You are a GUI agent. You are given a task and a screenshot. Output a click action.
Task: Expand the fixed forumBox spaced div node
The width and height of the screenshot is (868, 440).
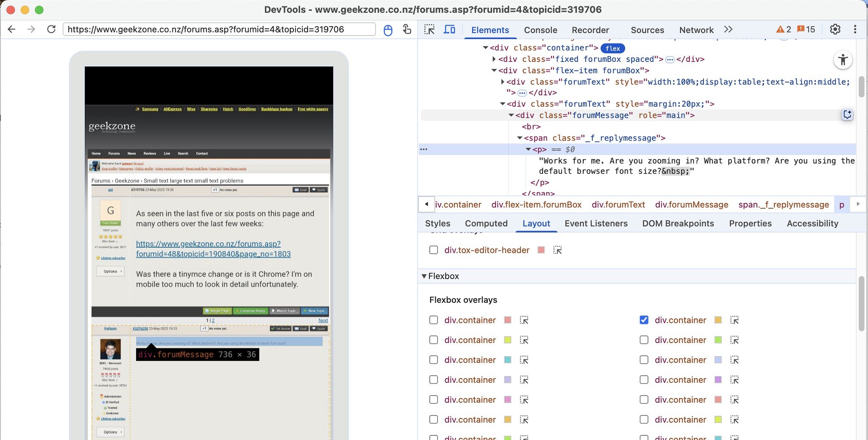tap(494, 59)
